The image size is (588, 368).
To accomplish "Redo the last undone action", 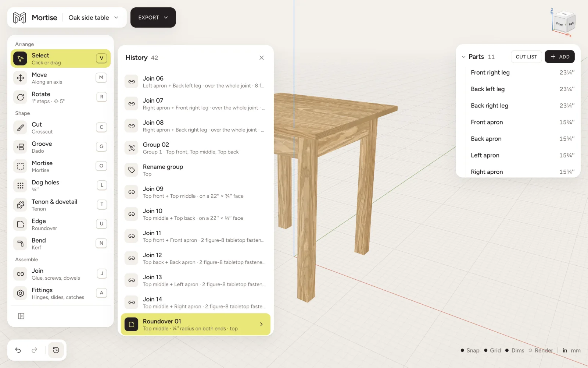I will [x=35, y=350].
